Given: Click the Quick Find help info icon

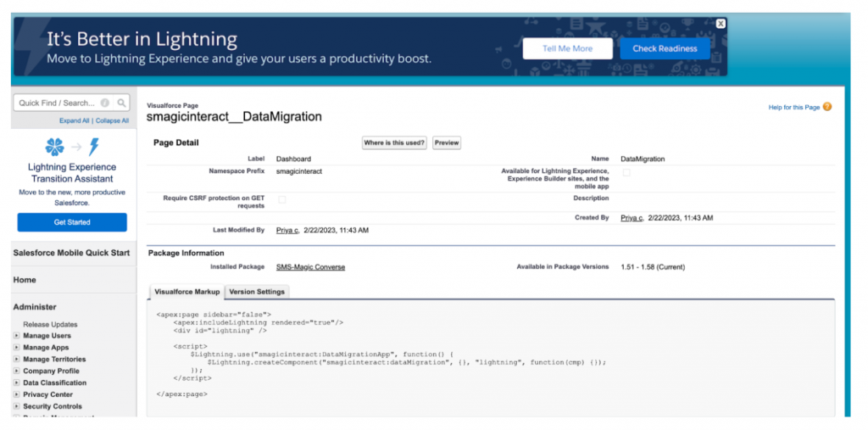Looking at the screenshot, I should click(105, 103).
